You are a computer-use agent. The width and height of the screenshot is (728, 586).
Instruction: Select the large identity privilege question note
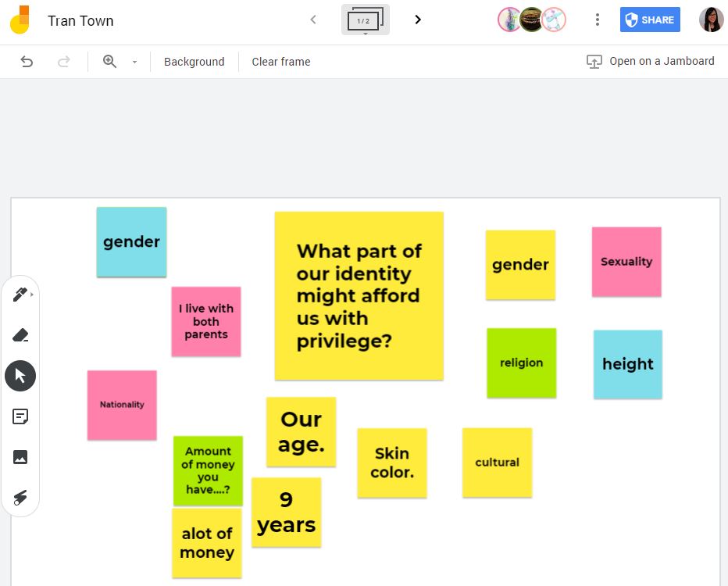[359, 296]
